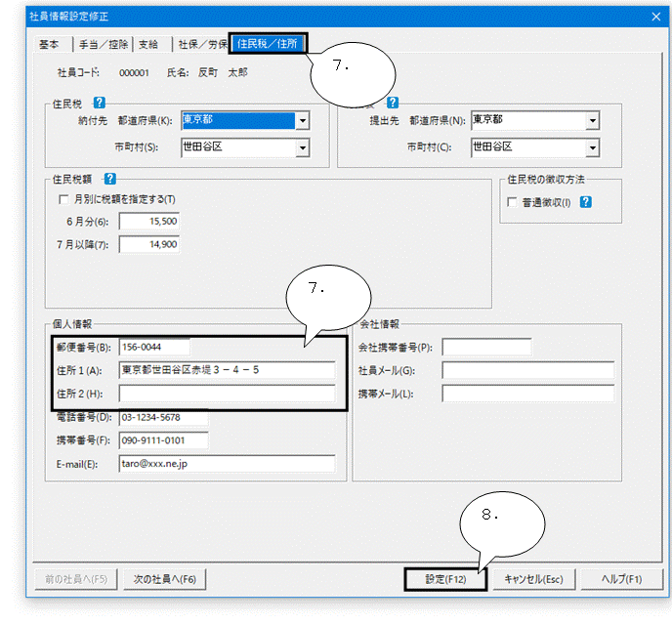Click 6月分(6) tax amount field

tap(149, 222)
